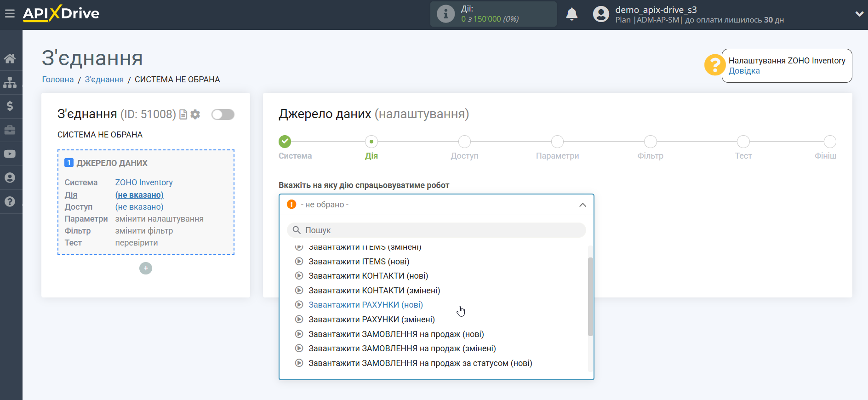Click the Тест step marker
Screen dimensions: 868x400
[x=743, y=142]
